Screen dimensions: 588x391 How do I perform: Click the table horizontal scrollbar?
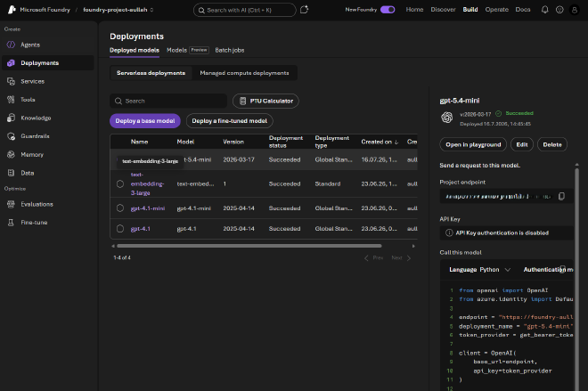point(249,246)
